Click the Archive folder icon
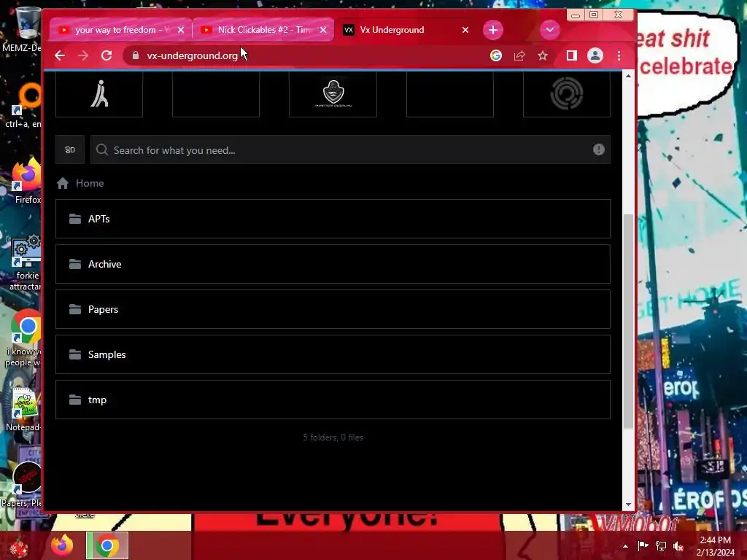747x560 pixels. [75, 264]
